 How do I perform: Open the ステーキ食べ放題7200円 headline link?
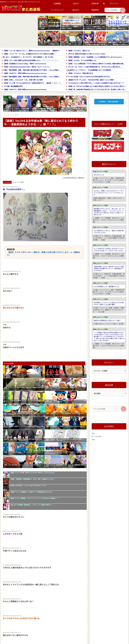31,61
